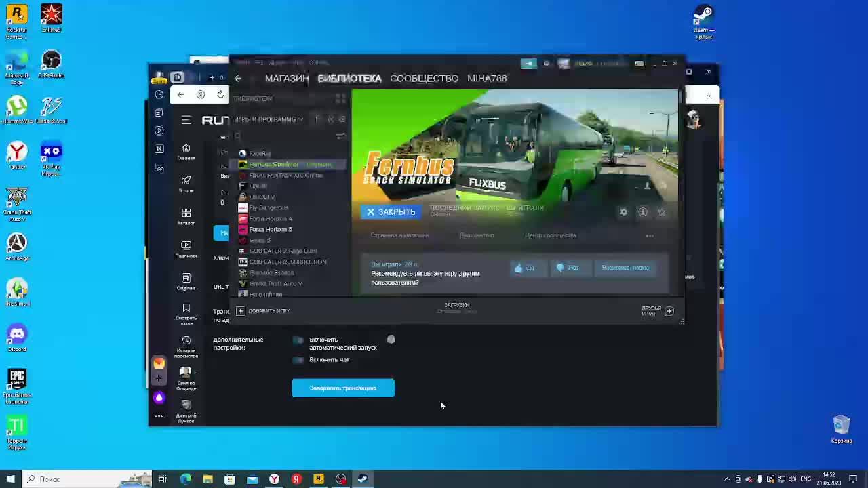The image size is (868, 488).
Task: Click the library search field
Action: pos(285,136)
